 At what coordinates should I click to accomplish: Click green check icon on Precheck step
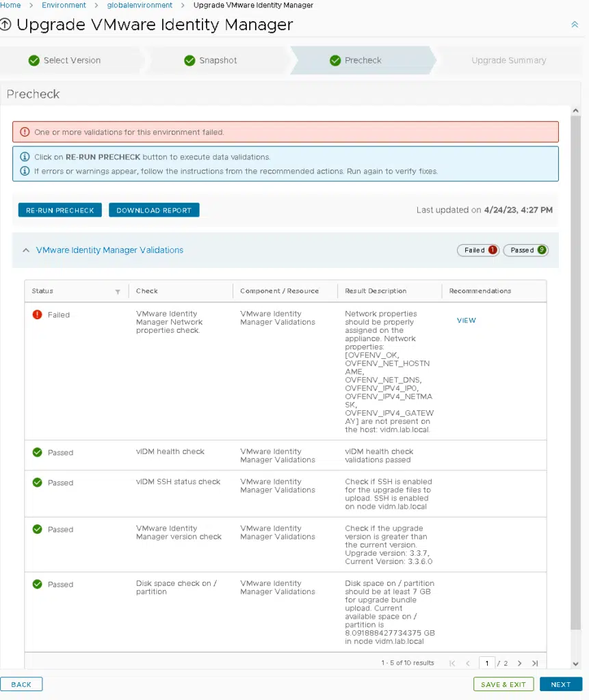335,60
